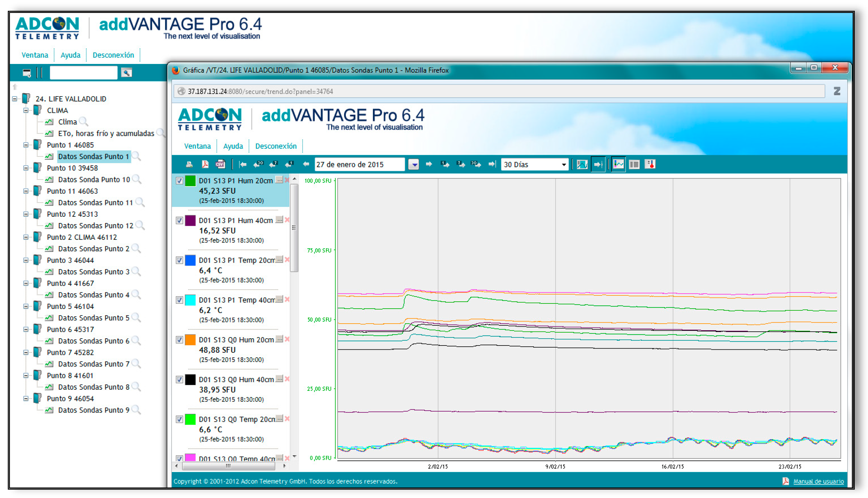Go back 30 days arrow button
This screenshot has height=498, width=868.
coord(258,164)
